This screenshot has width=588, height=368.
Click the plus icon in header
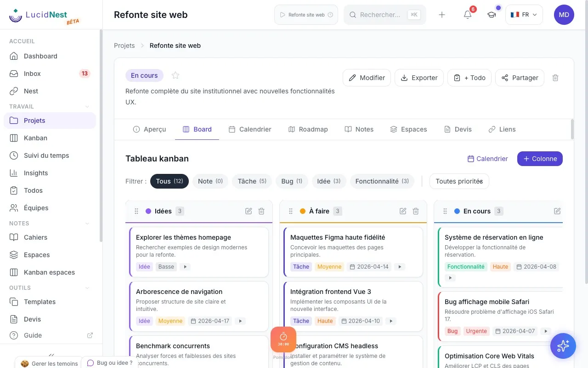pyautogui.click(x=442, y=15)
